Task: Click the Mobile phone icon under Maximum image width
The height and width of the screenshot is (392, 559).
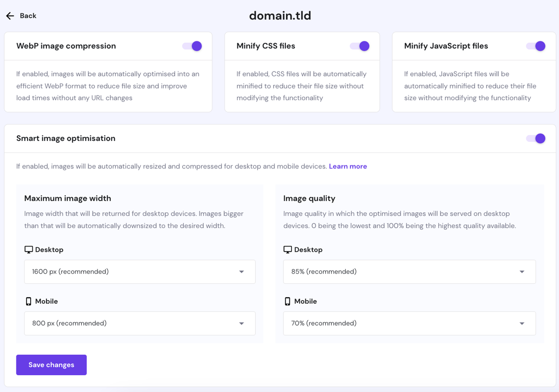Action: 29,301
